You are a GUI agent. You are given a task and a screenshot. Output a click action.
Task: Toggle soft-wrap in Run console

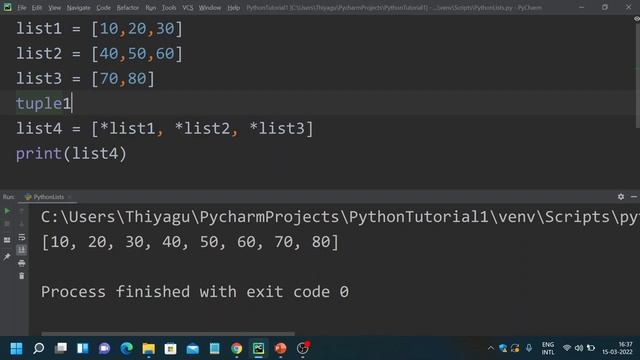pos(22,237)
